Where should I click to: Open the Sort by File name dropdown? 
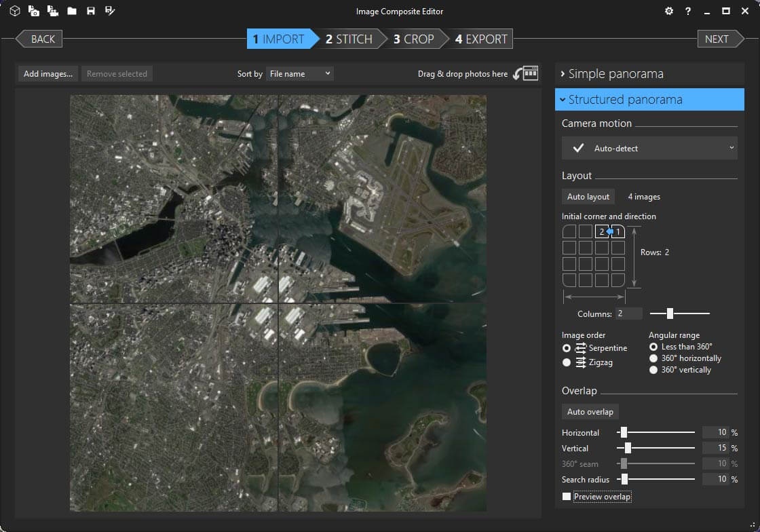(x=299, y=74)
